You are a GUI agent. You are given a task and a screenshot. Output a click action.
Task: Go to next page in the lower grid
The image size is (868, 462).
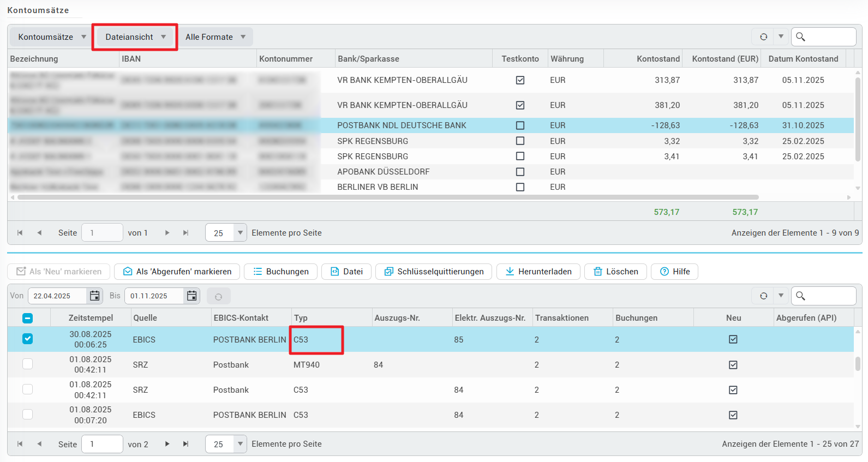[x=167, y=444]
